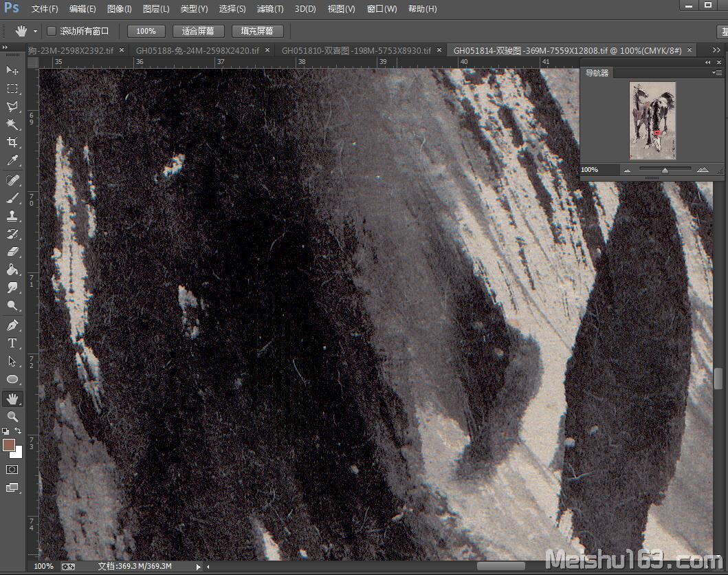The width and height of the screenshot is (728, 575).
Task: Toggle Quick Mask mode
Action: [x=12, y=470]
